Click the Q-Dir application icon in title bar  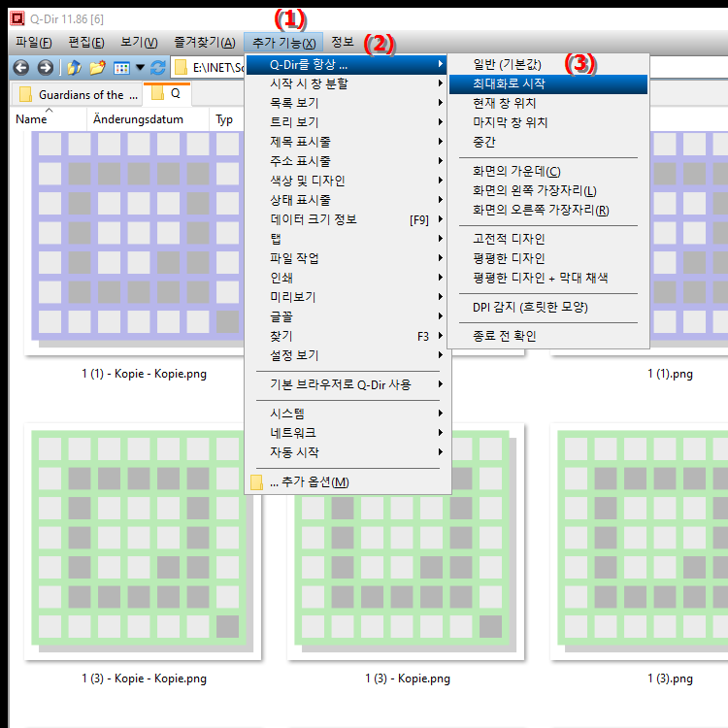pos(17,18)
